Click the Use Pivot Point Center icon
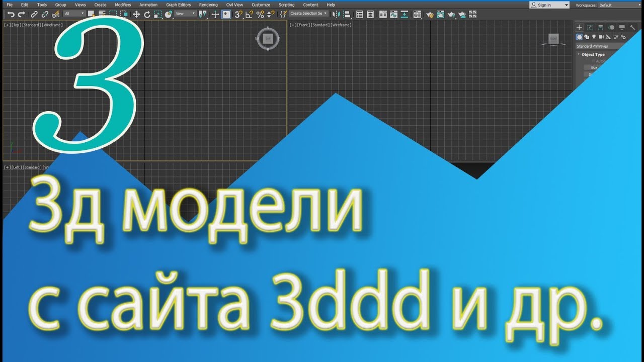Image resolution: width=644 pixels, height=362 pixels. coord(203,14)
